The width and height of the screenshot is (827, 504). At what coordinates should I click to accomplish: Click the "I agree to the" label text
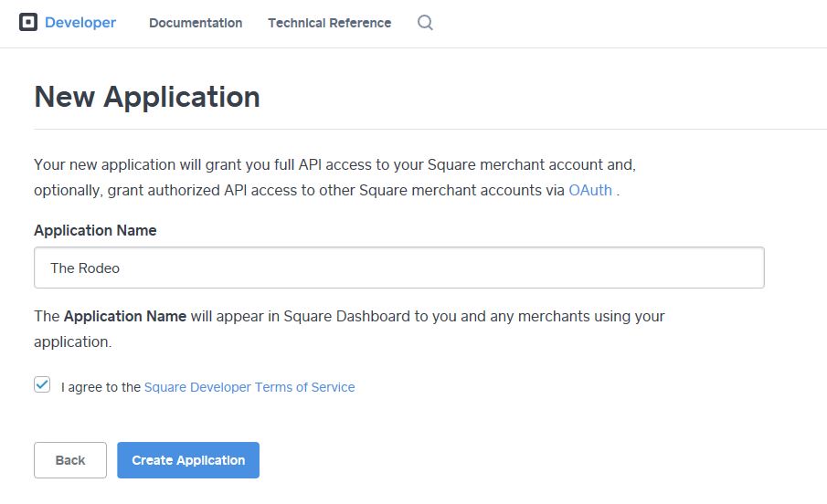[101, 387]
